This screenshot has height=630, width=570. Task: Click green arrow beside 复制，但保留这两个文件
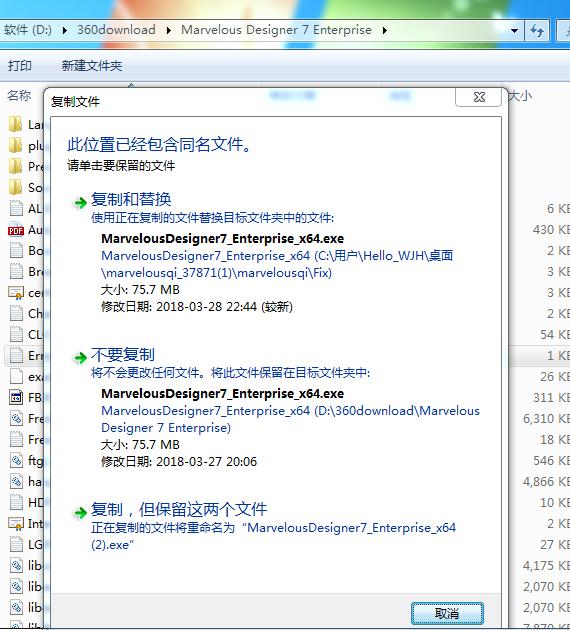[80, 512]
